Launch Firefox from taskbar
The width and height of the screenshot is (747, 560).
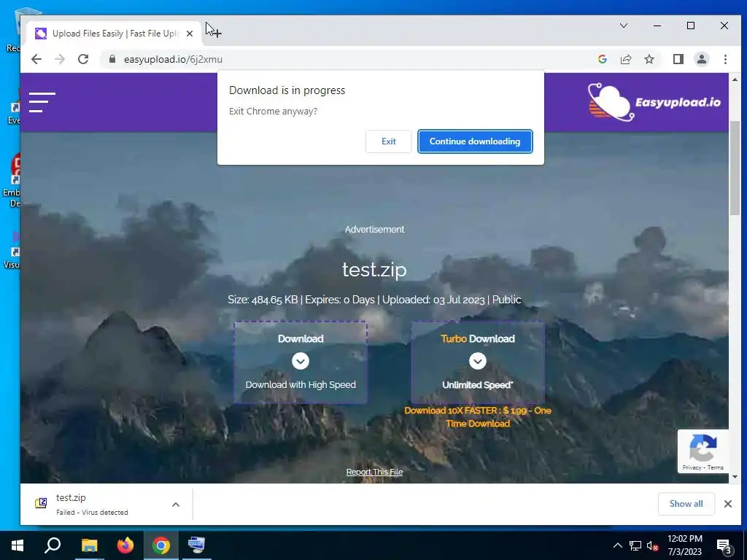pos(125,545)
